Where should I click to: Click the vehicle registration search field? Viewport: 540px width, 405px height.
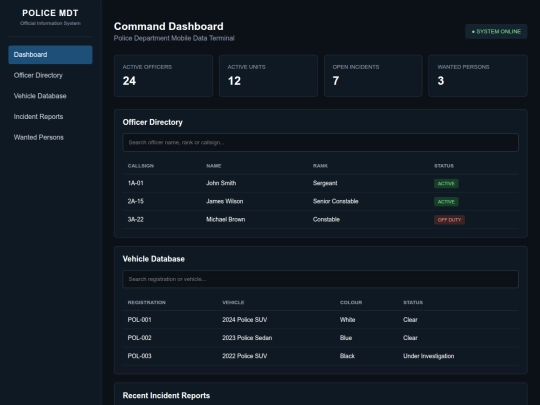point(320,279)
